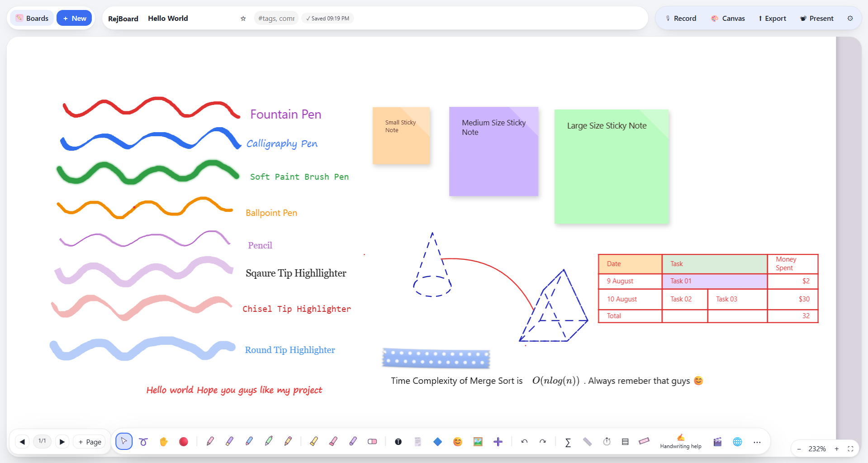Choose the yellow pencil tool

point(288,441)
